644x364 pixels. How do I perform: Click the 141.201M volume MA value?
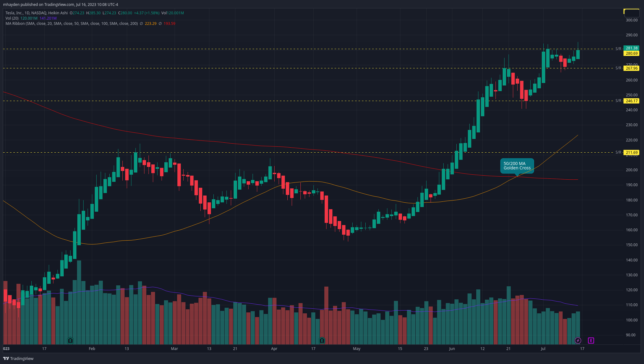48,18
